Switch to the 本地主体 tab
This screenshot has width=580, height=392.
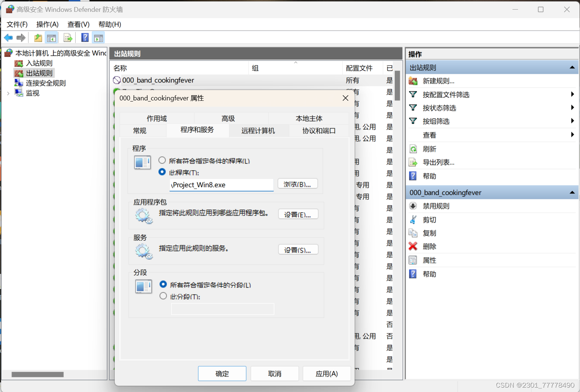(309, 118)
